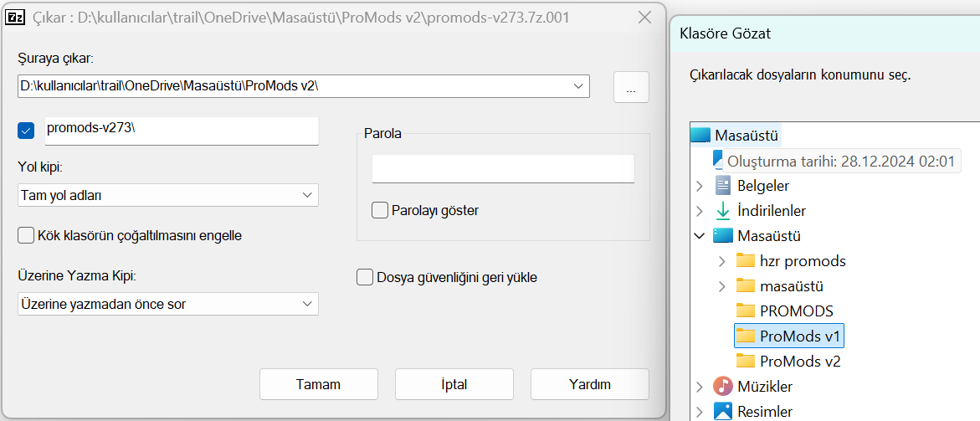Open the Üzerine Yazma Kipi dropdown
Image resolution: width=980 pixels, height=421 pixels.
(167, 304)
